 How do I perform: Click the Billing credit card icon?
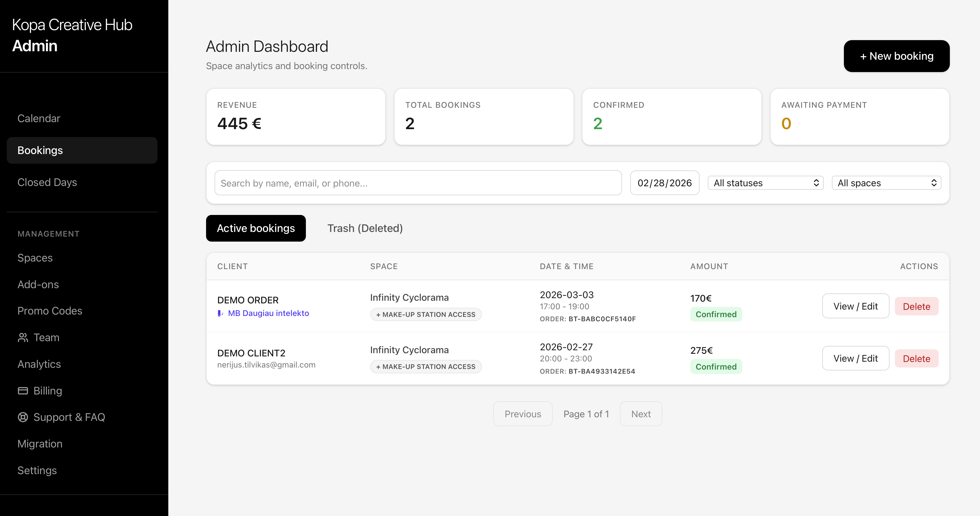coord(23,391)
